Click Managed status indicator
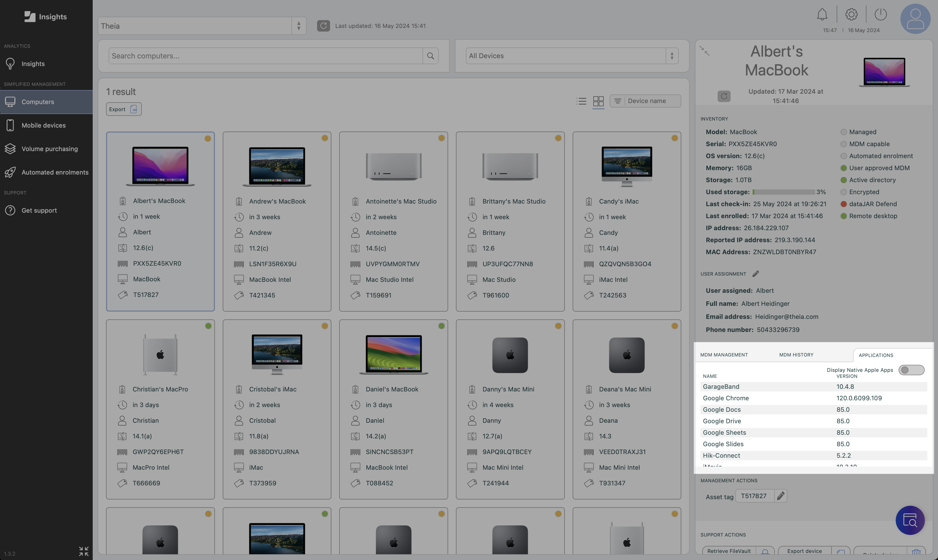The height and width of the screenshot is (560, 938). pos(843,132)
